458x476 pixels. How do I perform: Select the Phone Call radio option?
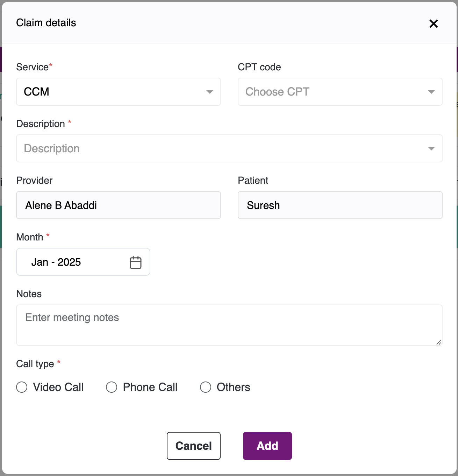click(x=112, y=387)
